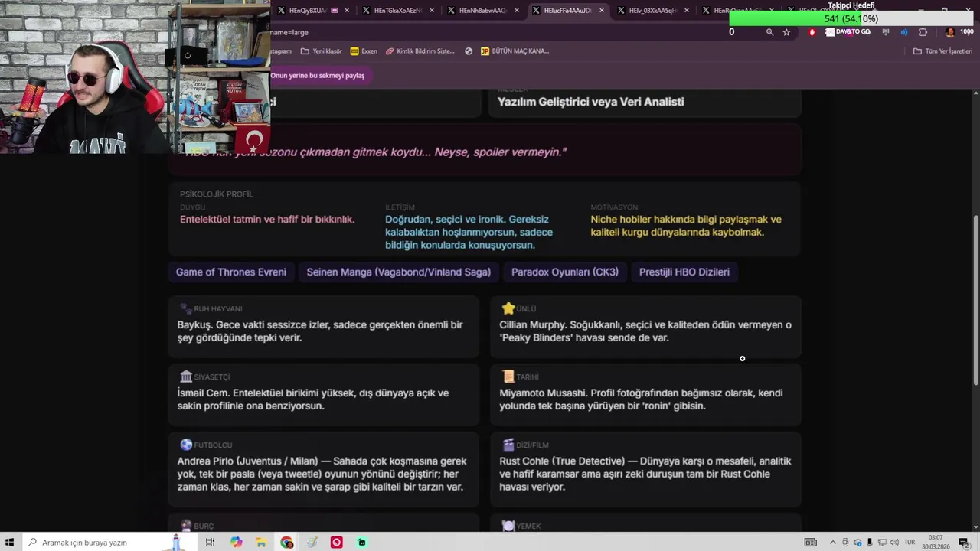Click the blue audio extension icon
Image resolution: width=980 pixels, height=551 pixels.
[x=904, y=32]
